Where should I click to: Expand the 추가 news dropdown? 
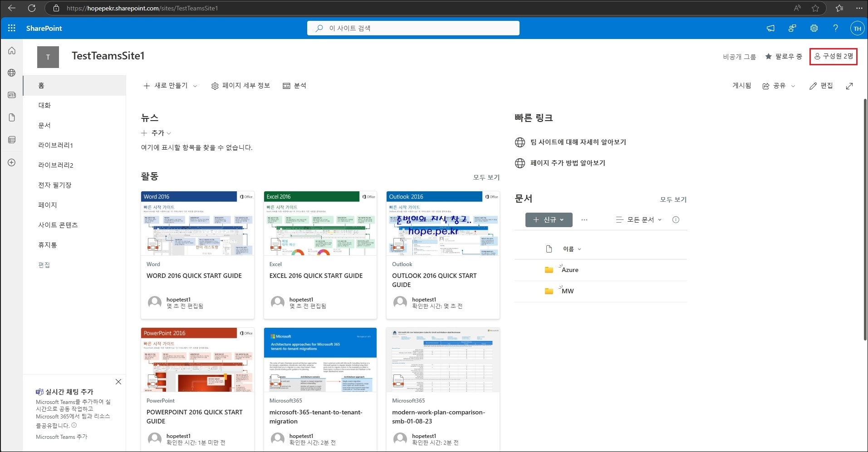click(x=156, y=133)
